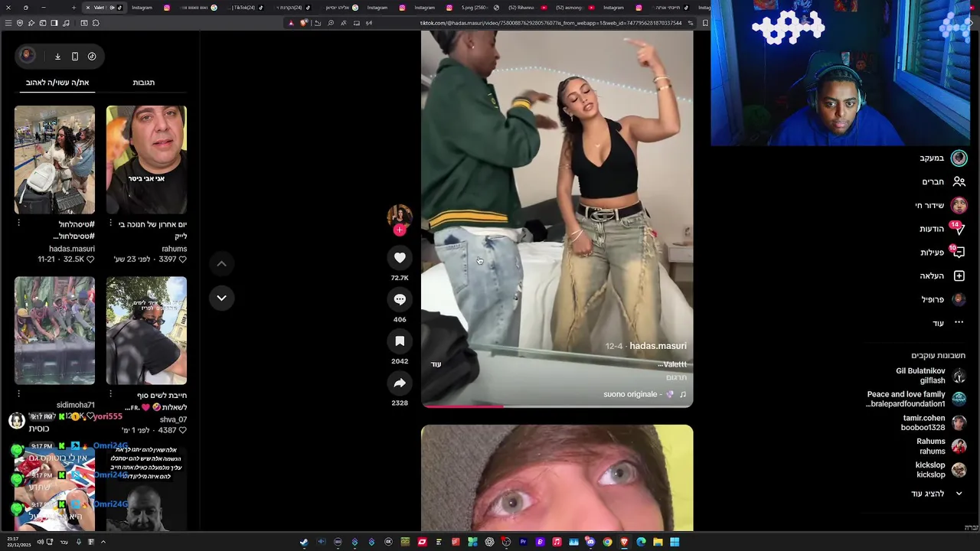Screen dimensions: 980x551
Task: Save video with the bookmark icon
Action: pyautogui.click(x=400, y=341)
